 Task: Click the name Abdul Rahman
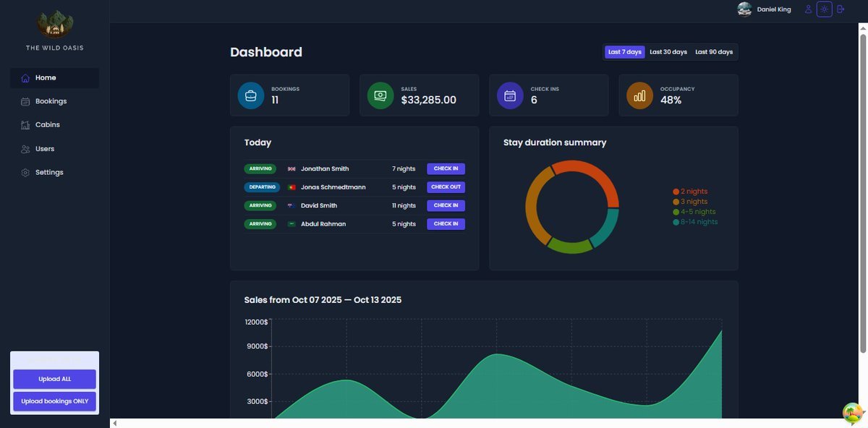[323, 224]
